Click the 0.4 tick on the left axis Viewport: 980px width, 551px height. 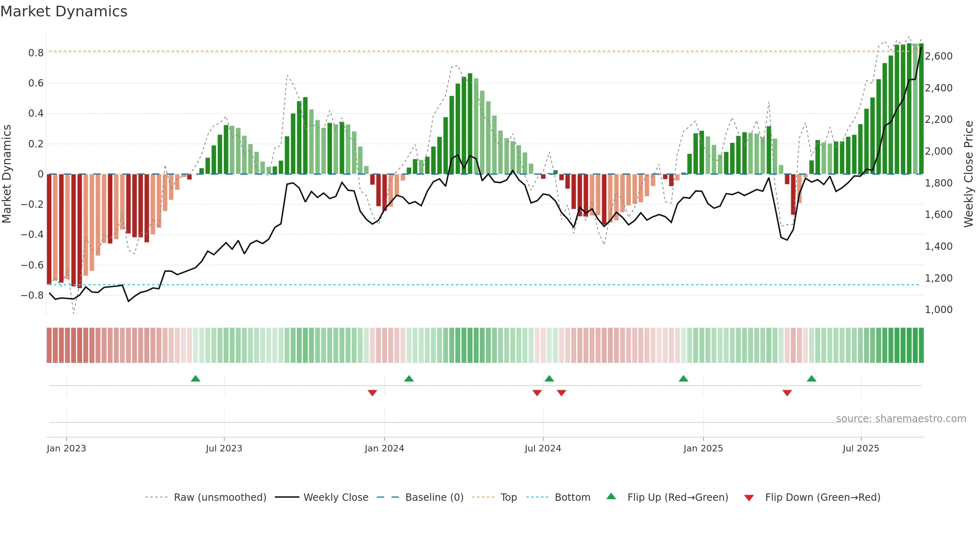(x=36, y=113)
